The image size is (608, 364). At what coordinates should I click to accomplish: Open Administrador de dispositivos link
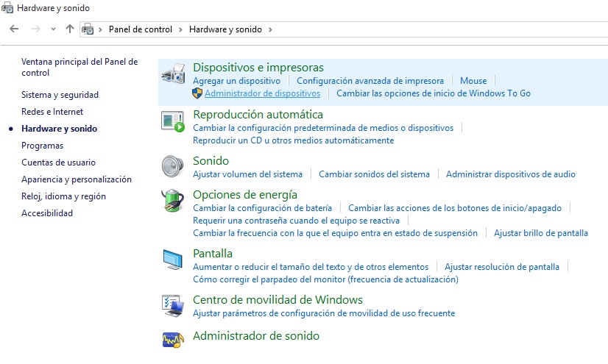click(262, 93)
